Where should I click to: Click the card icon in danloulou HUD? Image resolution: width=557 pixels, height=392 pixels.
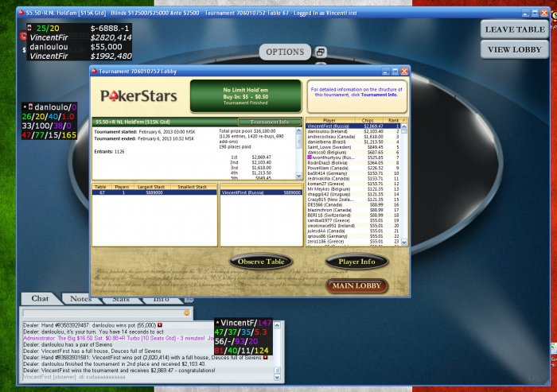[30, 107]
